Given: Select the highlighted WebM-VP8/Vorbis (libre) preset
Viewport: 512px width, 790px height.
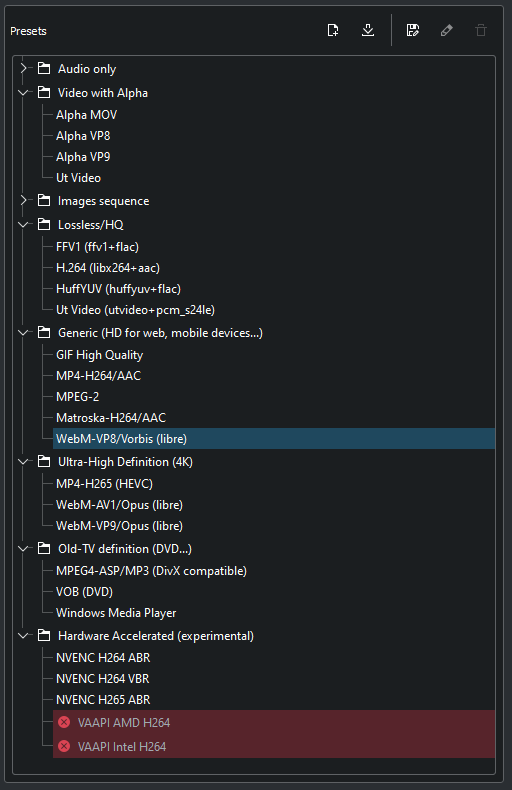Looking at the screenshot, I should coord(274,439).
